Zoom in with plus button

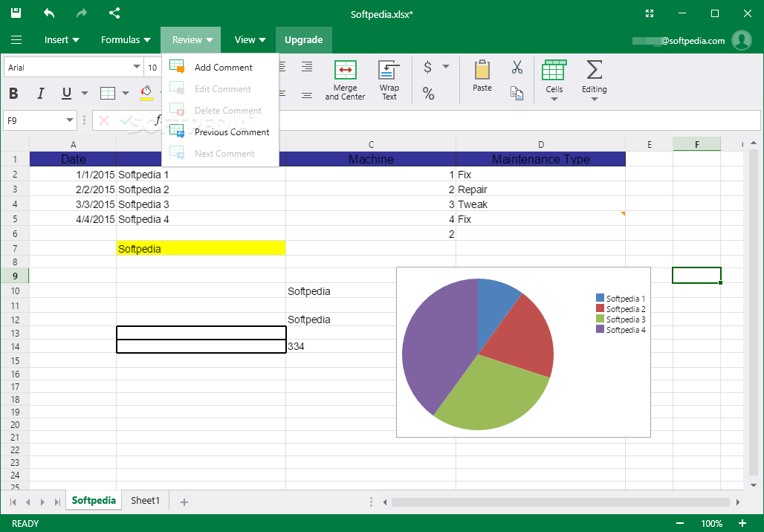point(742,523)
